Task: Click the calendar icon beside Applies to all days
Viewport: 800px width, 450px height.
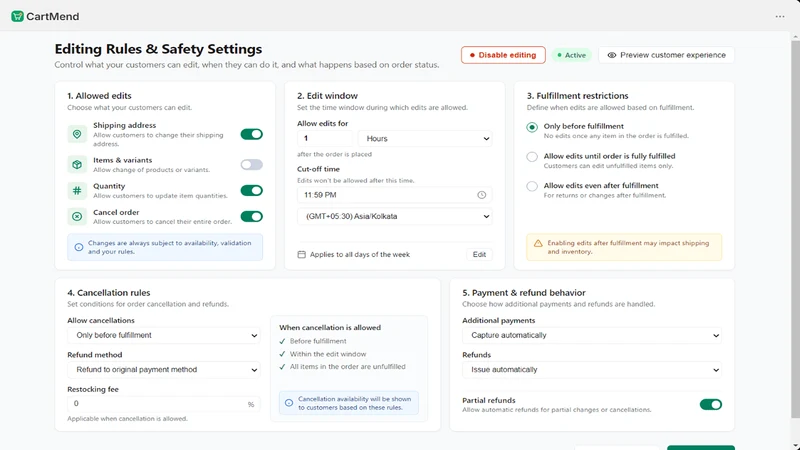Action: pyautogui.click(x=302, y=254)
